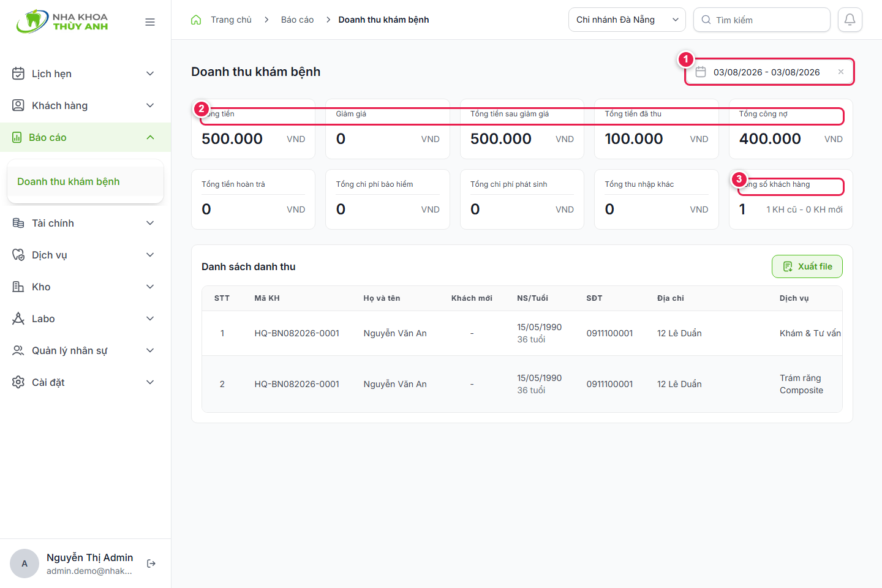Expand the Lịch hẹn menu chevron
Viewport: 882px width, 588px height.
(150, 73)
